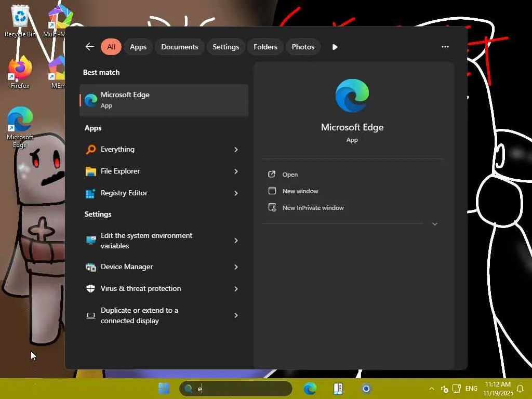Select the File Explorer result text
The width and height of the screenshot is (532, 399).
[x=120, y=171]
